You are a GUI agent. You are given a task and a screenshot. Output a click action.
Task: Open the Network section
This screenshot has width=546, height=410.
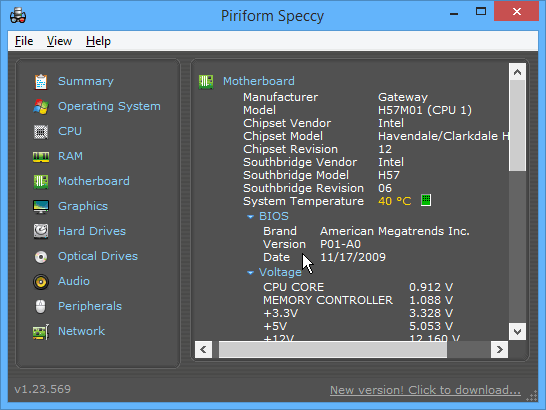point(81,331)
